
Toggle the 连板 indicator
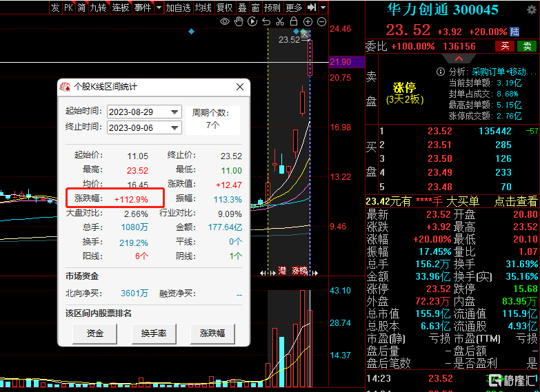point(121,7)
